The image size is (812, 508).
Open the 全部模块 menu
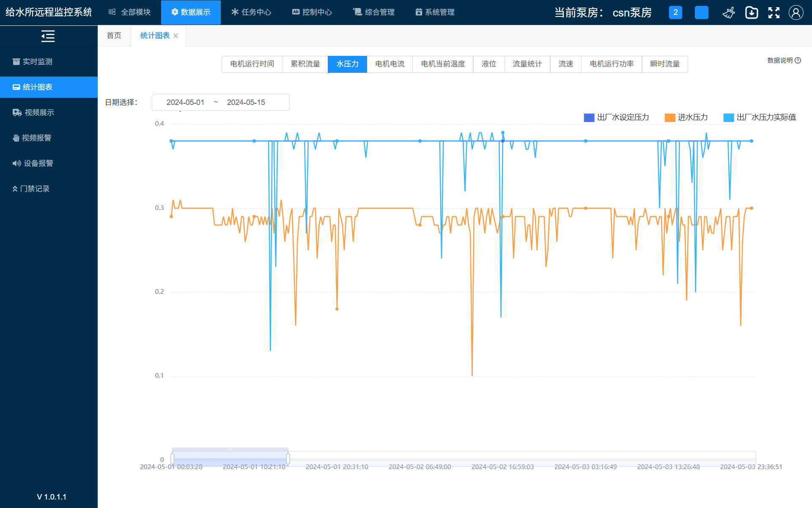coord(129,12)
